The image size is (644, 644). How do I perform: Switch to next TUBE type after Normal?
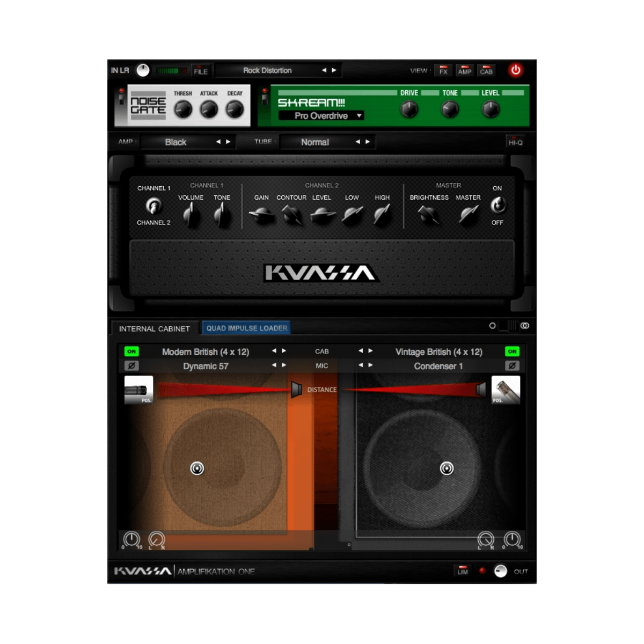tap(368, 142)
